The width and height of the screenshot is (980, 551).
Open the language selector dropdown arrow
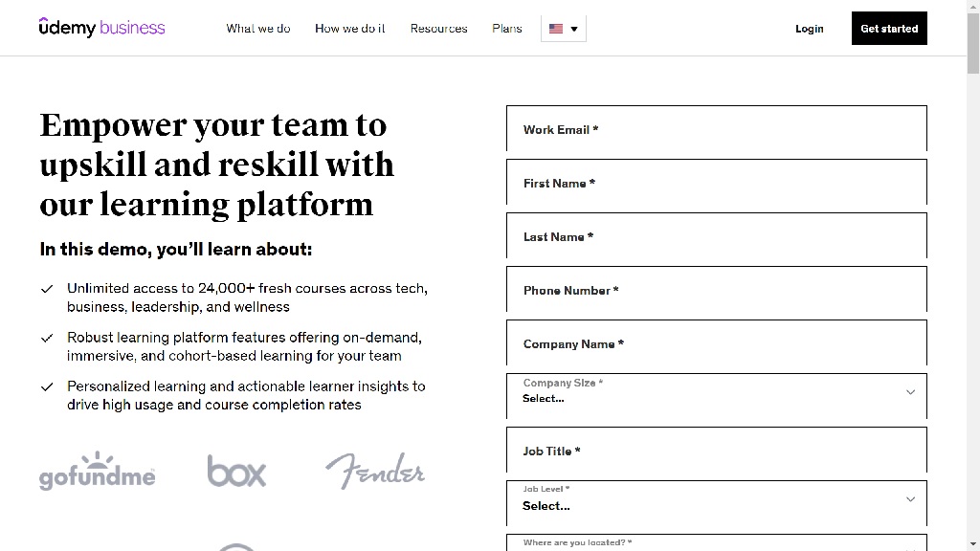tap(574, 29)
